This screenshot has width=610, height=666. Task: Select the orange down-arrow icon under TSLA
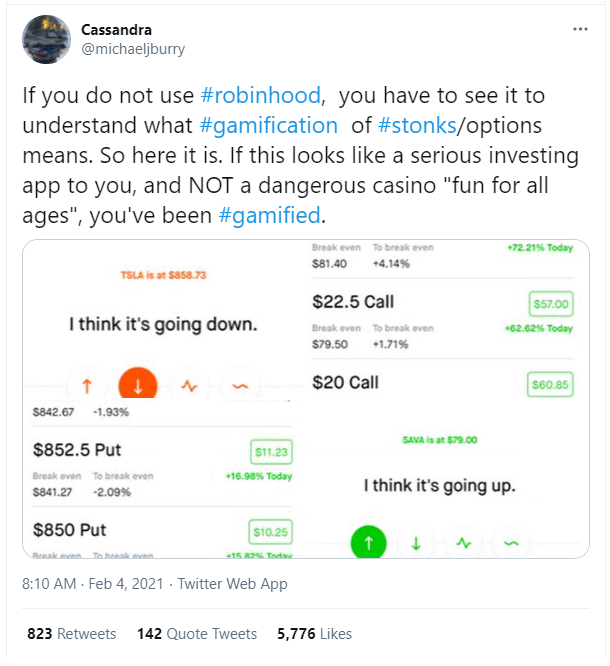139,384
